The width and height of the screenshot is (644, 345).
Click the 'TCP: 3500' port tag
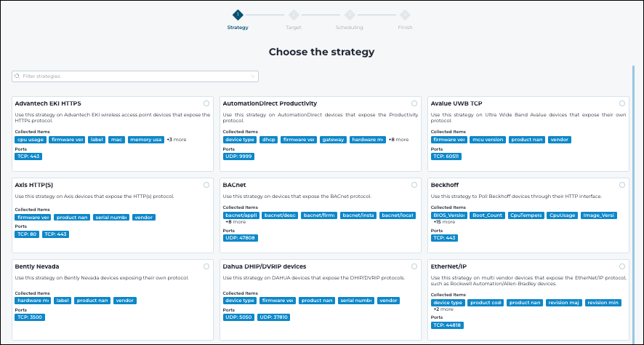click(30, 317)
